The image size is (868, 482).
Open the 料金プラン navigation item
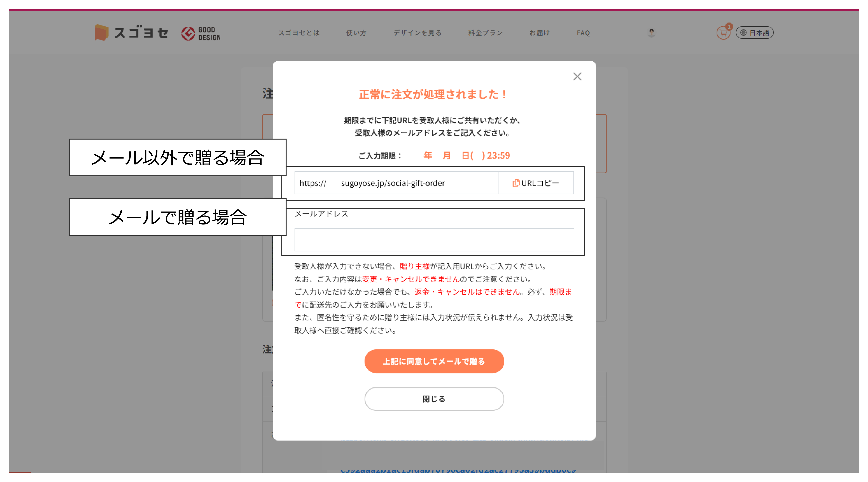485,33
